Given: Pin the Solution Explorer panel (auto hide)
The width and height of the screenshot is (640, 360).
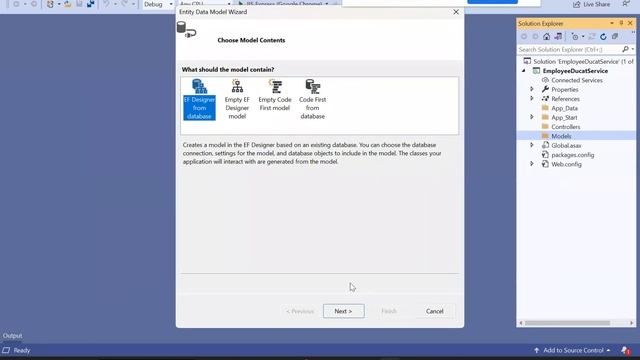Looking at the screenshot, I should (x=621, y=23).
